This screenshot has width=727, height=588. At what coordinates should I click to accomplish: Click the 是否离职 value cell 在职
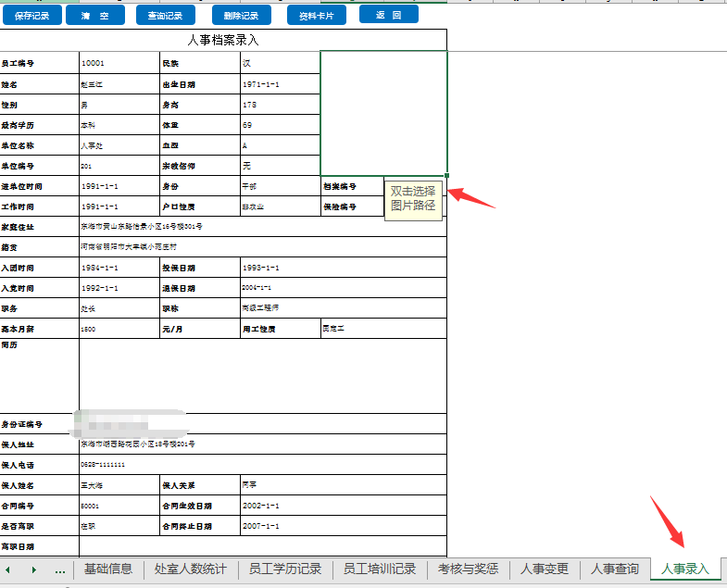click(119, 526)
